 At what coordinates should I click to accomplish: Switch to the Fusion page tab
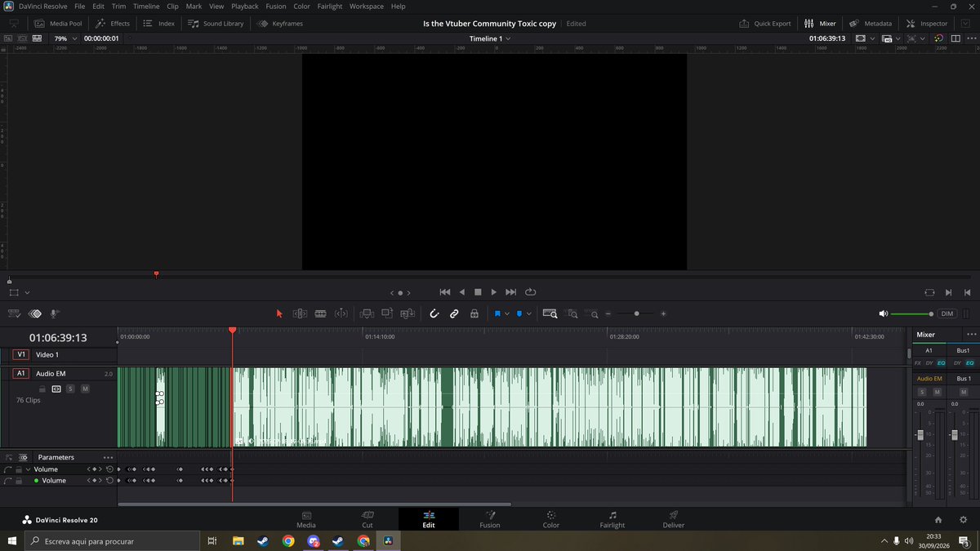coord(490,519)
